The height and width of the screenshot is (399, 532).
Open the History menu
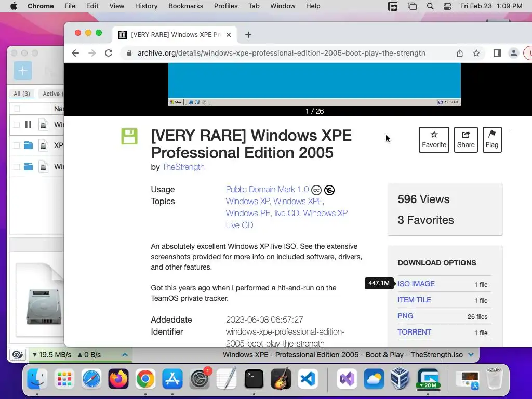[146, 6]
